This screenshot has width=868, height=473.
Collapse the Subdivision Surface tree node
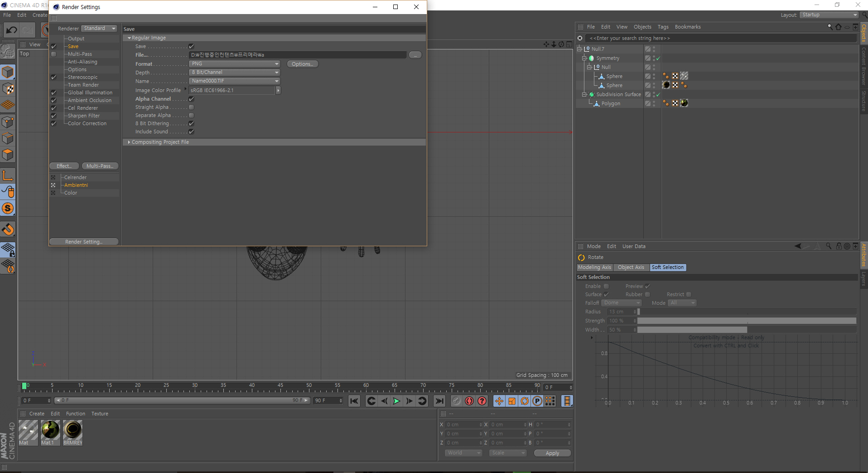[584, 94]
